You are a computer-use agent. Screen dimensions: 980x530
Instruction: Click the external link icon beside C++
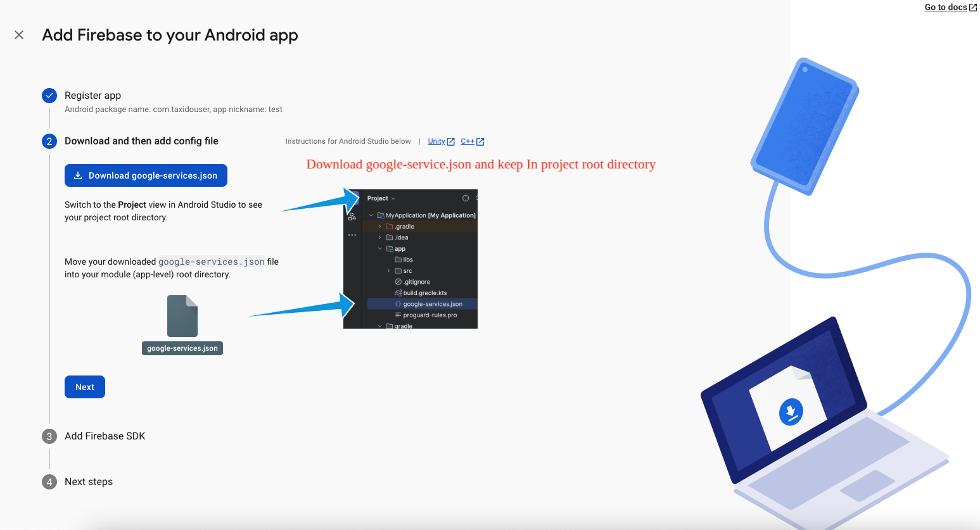[x=480, y=142]
